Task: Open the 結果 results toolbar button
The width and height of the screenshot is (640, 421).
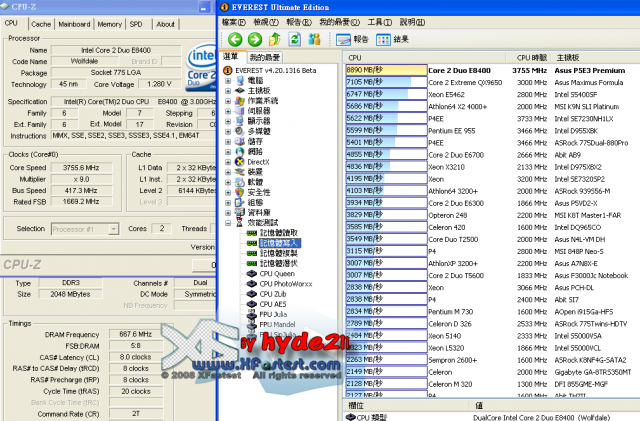Action: pos(392,40)
